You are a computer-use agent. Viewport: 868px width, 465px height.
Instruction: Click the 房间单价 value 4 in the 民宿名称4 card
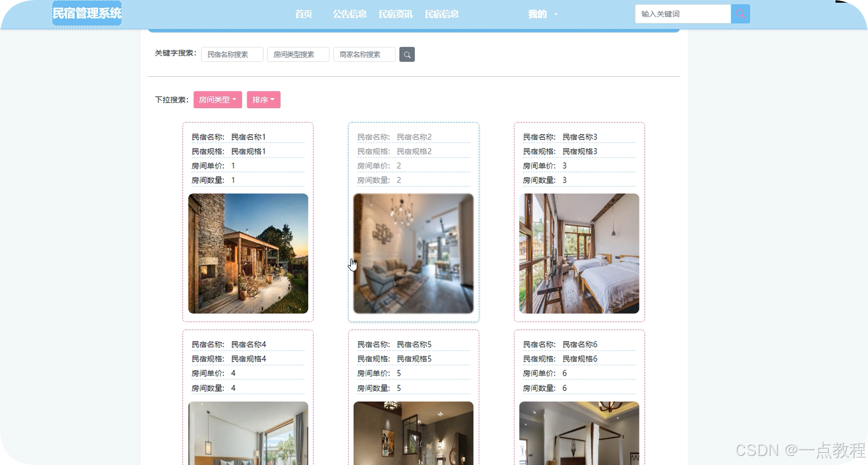(x=233, y=373)
